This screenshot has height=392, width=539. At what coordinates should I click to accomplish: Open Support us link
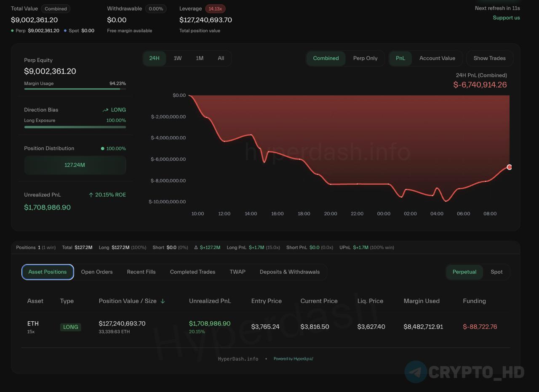(506, 18)
